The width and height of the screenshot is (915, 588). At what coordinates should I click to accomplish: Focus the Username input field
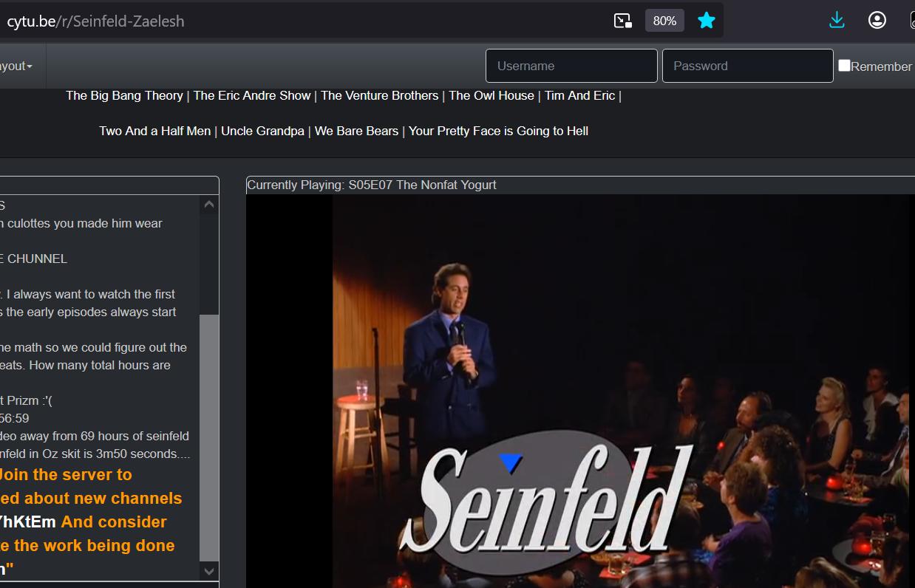pos(571,66)
